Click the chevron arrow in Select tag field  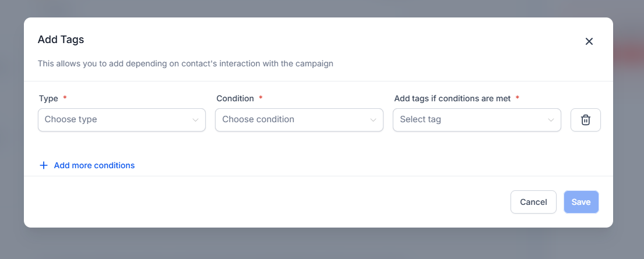click(551, 120)
